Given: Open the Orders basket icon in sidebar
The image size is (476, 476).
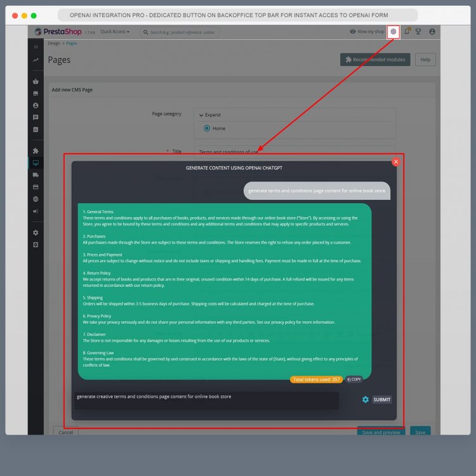Looking at the screenshot, I should [x=36, y=81].
